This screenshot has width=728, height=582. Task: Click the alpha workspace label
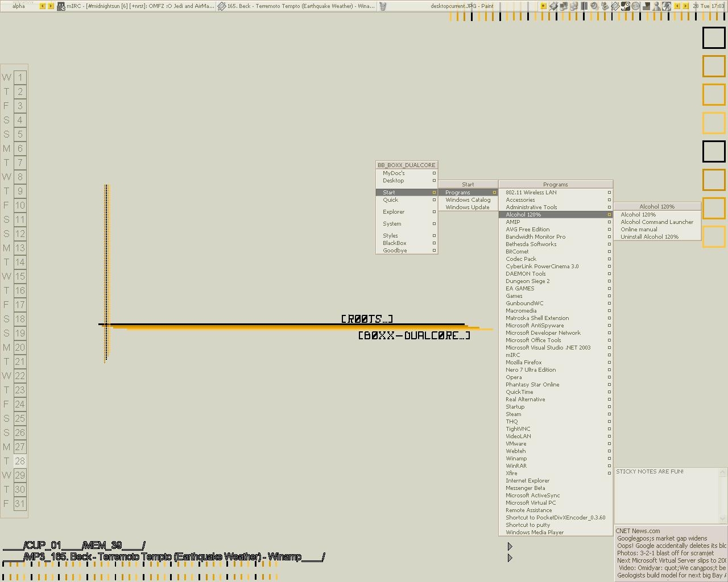(19, 6)
